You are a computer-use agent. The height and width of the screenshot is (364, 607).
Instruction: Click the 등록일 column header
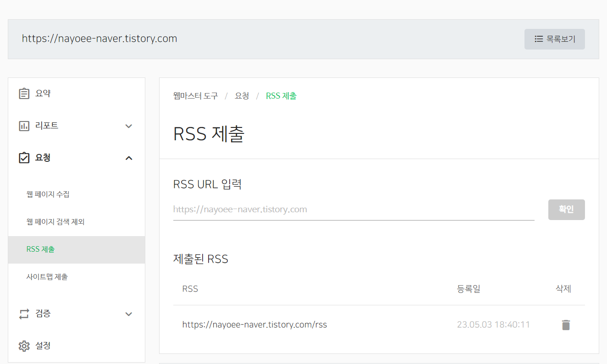pyautogui.click(x=469, y=289)
